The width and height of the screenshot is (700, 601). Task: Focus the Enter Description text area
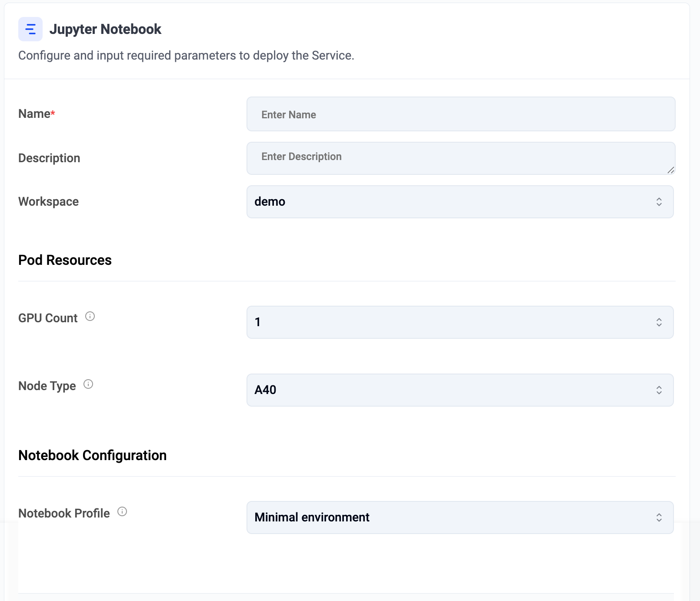(x=461, y=158)
